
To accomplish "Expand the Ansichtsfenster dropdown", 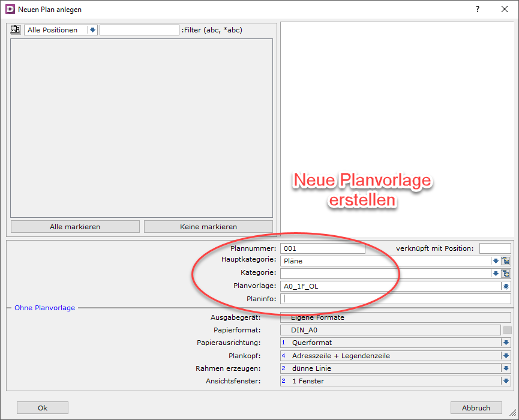I will (x=506, y=381).
